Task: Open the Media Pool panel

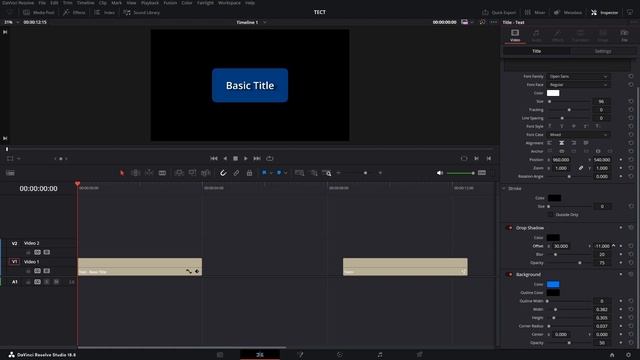Action: [x=39, y=13]
